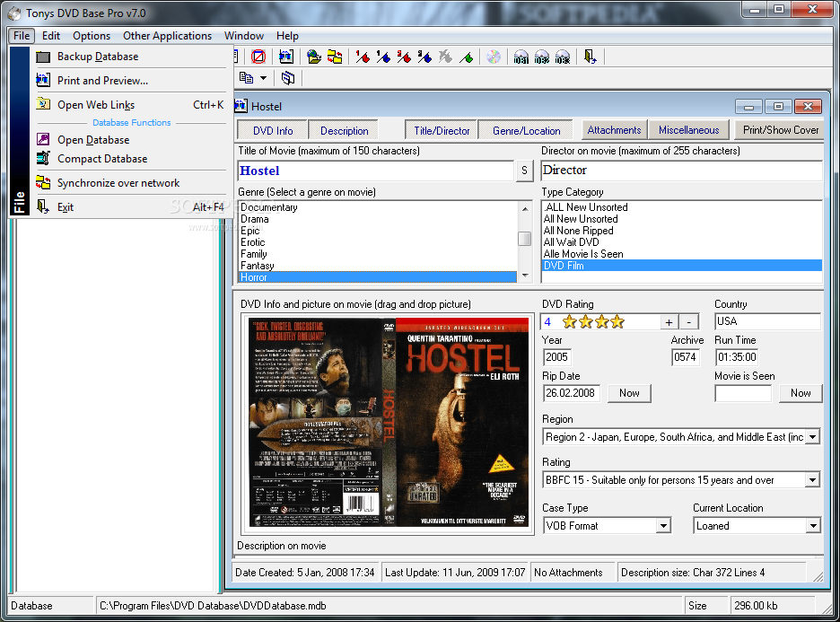The width and height of the screenshot is (840, 622).
Task: Choose Backup Database from File menu
Action: click(x=131, y=57)
